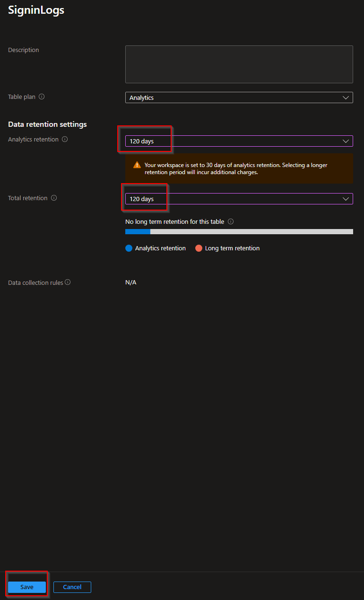Click the Total retention info icon

coord(54,198)
